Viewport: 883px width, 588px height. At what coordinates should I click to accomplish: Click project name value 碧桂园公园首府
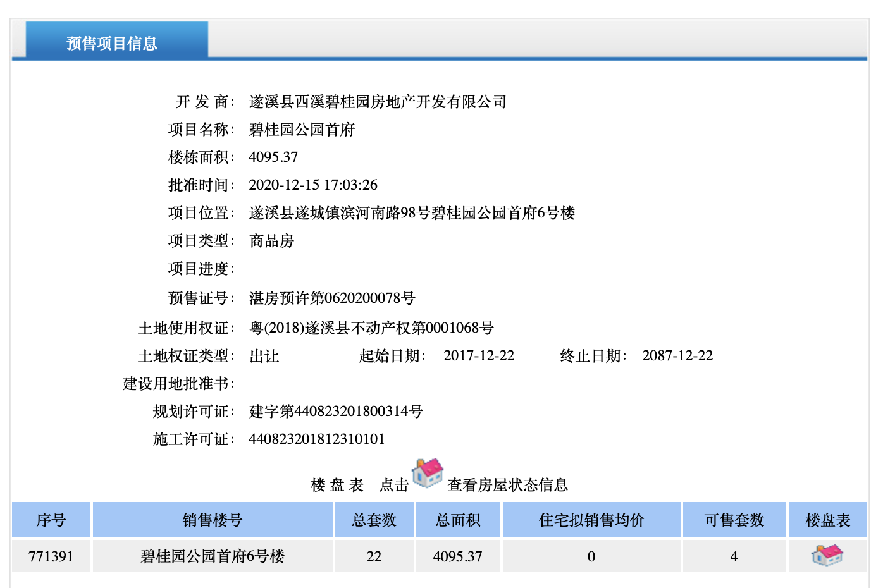[x=302, y=129]
